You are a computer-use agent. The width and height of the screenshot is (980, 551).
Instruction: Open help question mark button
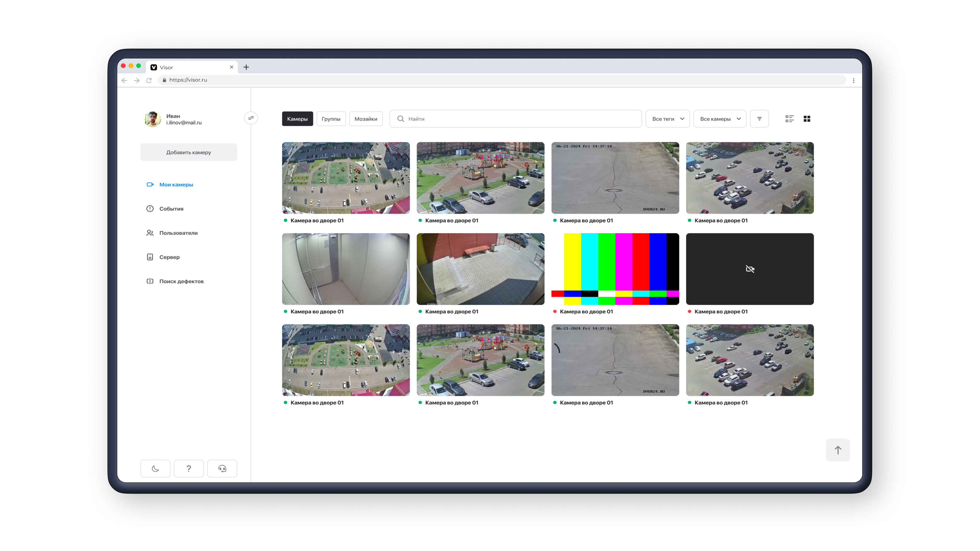[189, 468]
